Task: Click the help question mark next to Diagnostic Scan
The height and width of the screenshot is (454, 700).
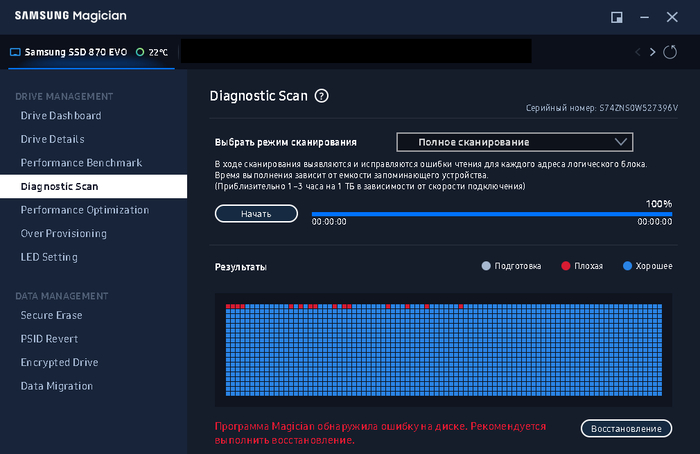Action: tap(322, 96)
